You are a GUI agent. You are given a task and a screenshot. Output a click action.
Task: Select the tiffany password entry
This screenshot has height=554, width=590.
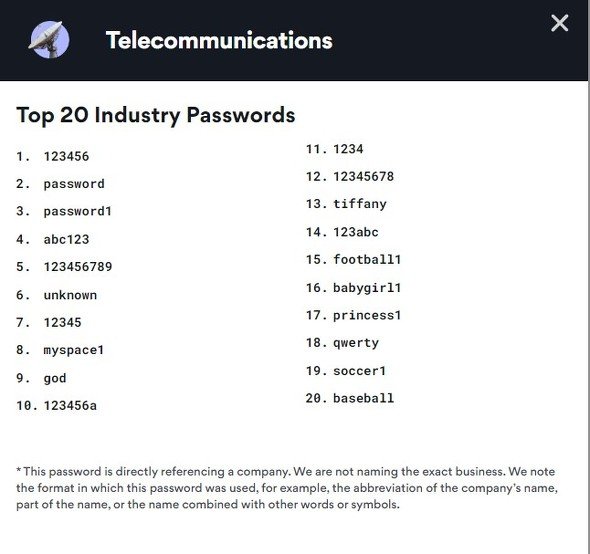pyautogui.click(x=360, y=204)
